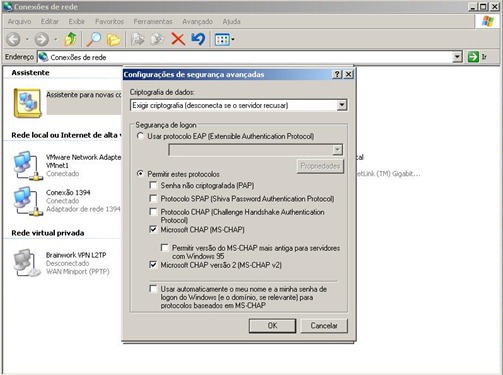Open the Favoritos menu
The image size is (503, 375).
[109, 22]
